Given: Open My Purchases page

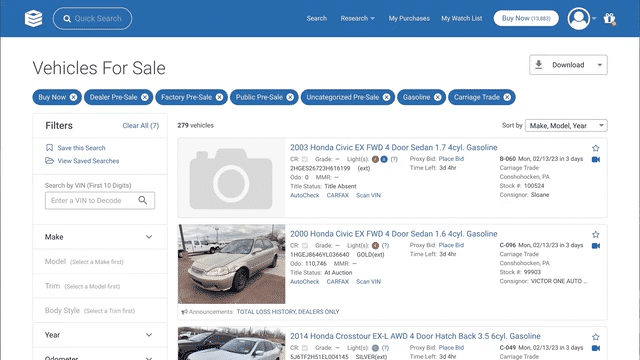Looking at the screenshot, I should tap(409, 18).
